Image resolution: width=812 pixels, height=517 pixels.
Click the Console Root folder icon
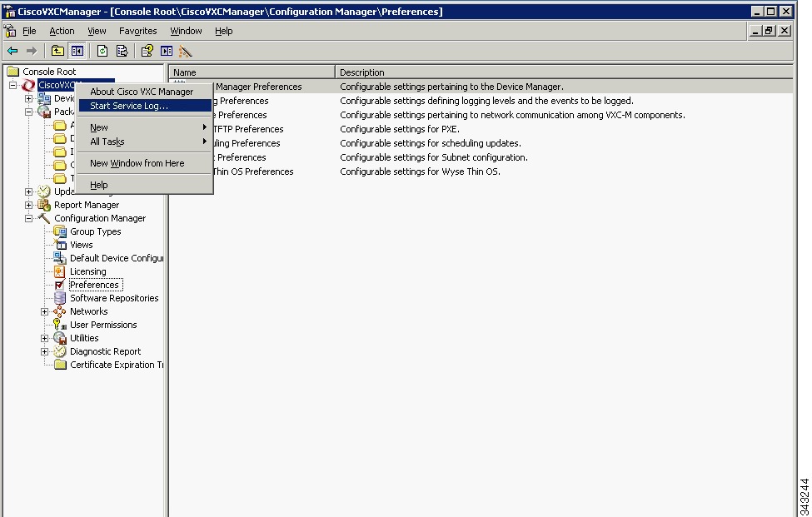tap(13, 72)
